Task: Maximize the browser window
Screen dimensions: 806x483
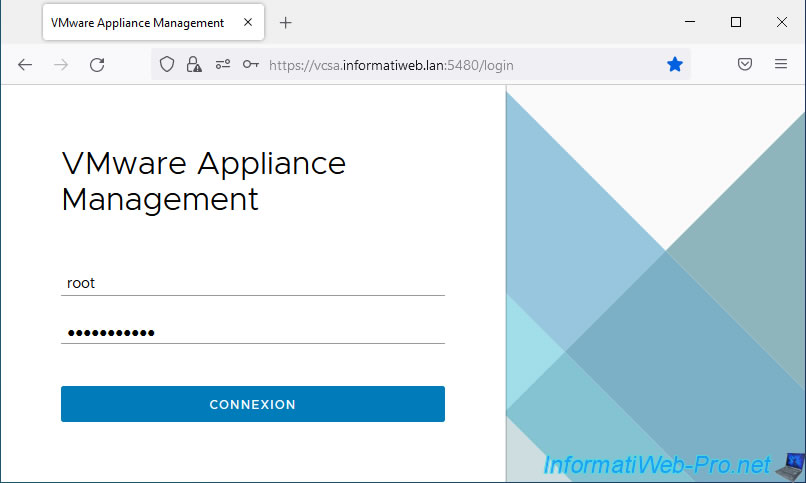Action: 736,22
